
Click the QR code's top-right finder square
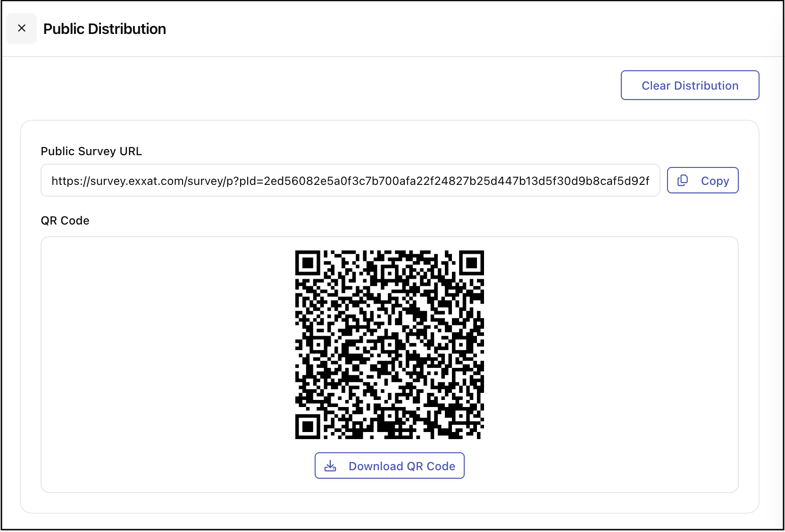(x=471, y=263)
